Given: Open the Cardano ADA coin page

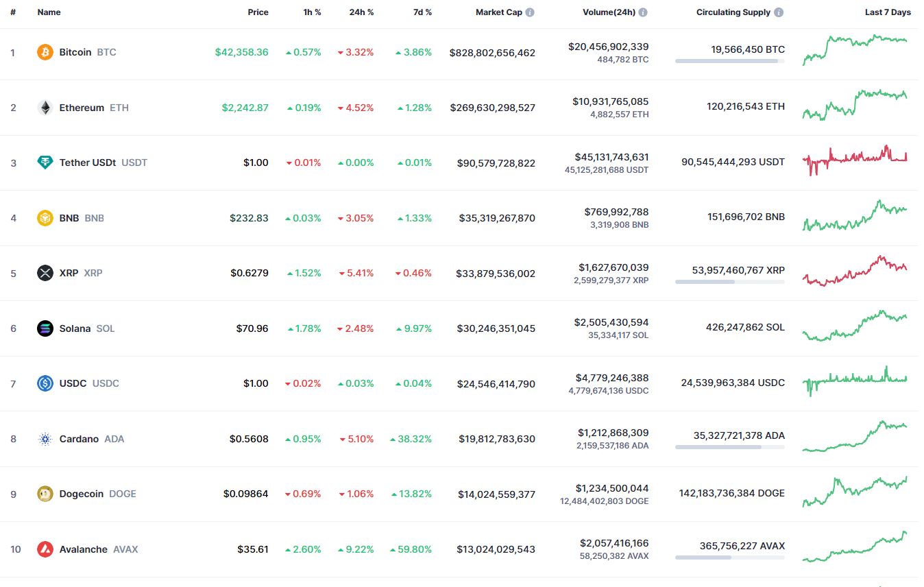Looking at the screenshot, I should 79,439.
